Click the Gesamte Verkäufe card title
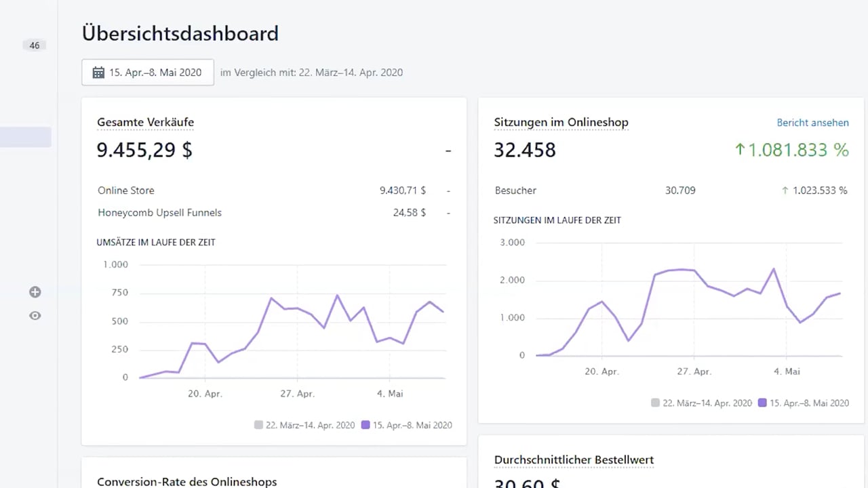Viewport: 868px width, 488px height. [x=145, y=123]
